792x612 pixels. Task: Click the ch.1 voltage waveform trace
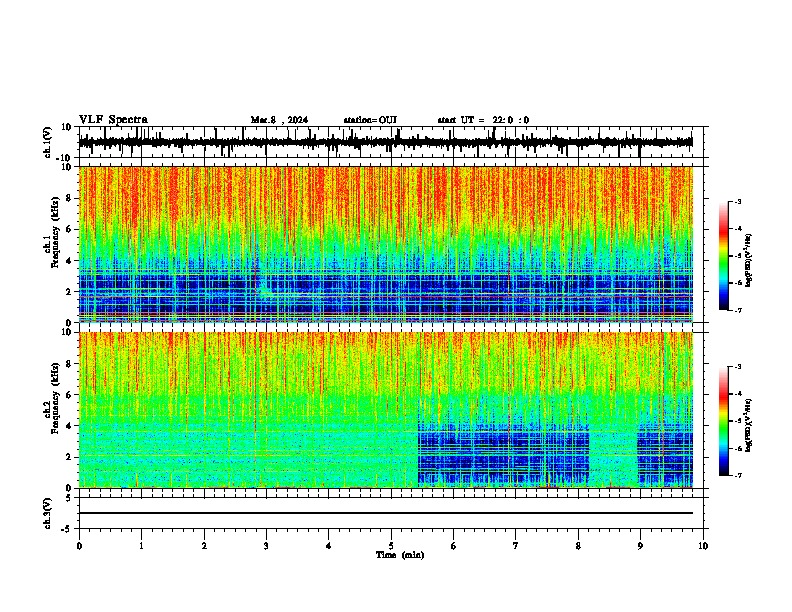[x=386, y=142]
